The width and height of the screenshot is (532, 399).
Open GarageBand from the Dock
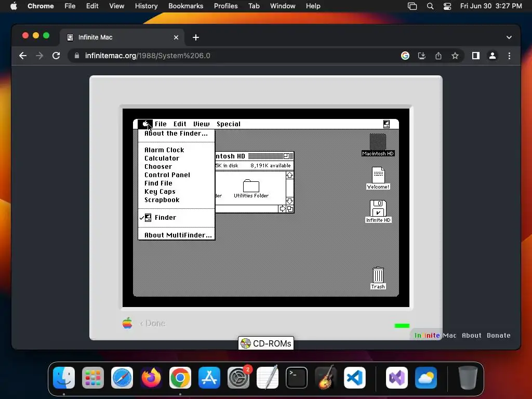pyautogui.click(x=326, y=378)
